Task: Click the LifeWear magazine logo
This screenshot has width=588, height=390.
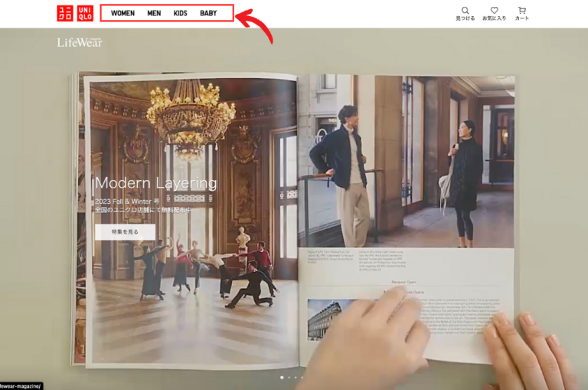Action: click(80, 42)
